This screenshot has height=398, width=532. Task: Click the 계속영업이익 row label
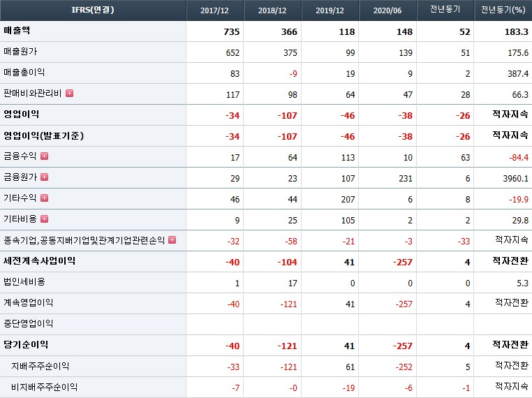(x=28, y=302)
